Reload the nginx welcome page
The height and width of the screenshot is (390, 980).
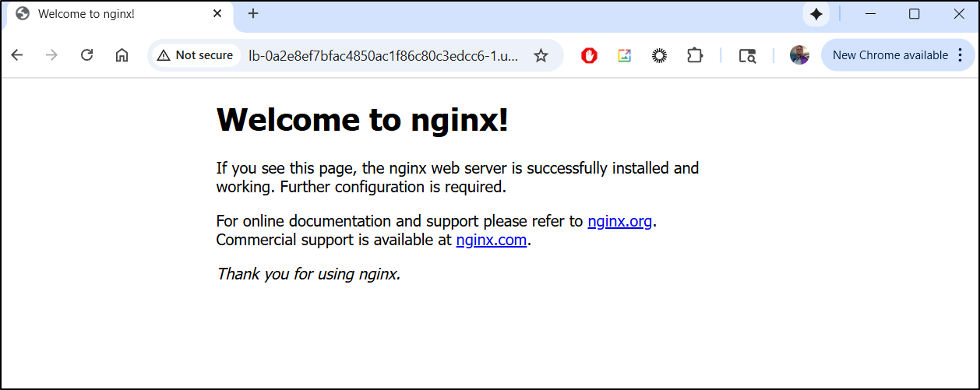[x=87, y=55]
